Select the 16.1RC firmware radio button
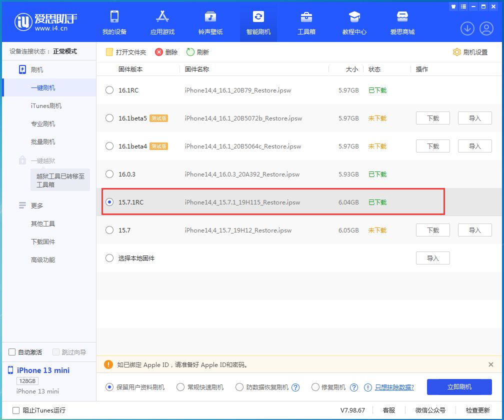The image size is (504, 420). coord(109,90)
